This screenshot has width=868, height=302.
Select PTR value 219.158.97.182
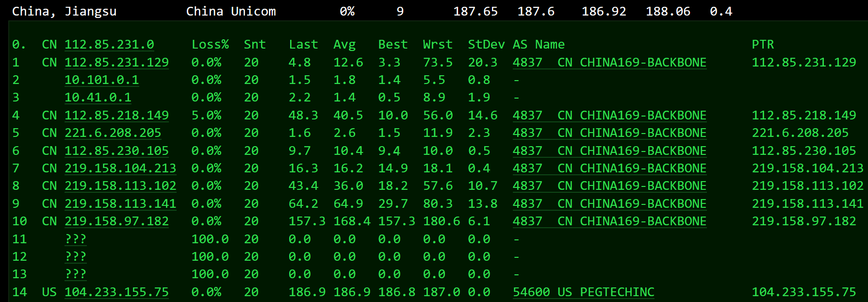804,221
